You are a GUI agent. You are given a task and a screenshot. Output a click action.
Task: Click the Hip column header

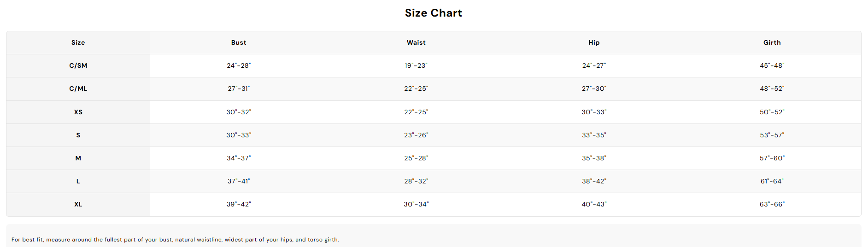594,42
